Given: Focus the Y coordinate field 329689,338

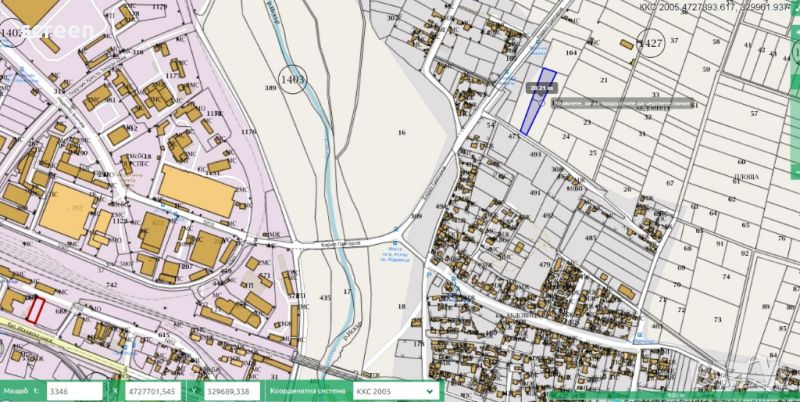Looking at the screenshot, I should 232,391.
